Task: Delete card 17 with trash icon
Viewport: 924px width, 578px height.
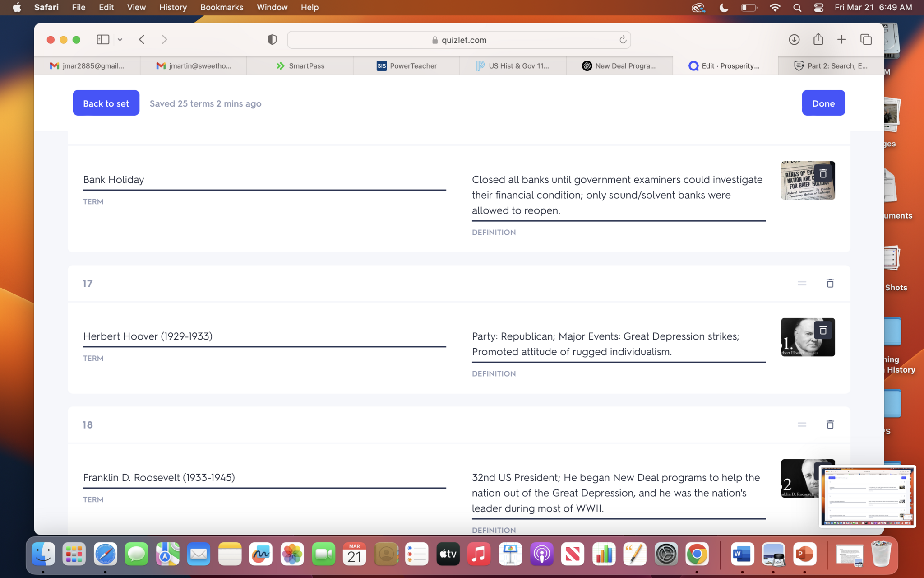Action: click(830, 283)
